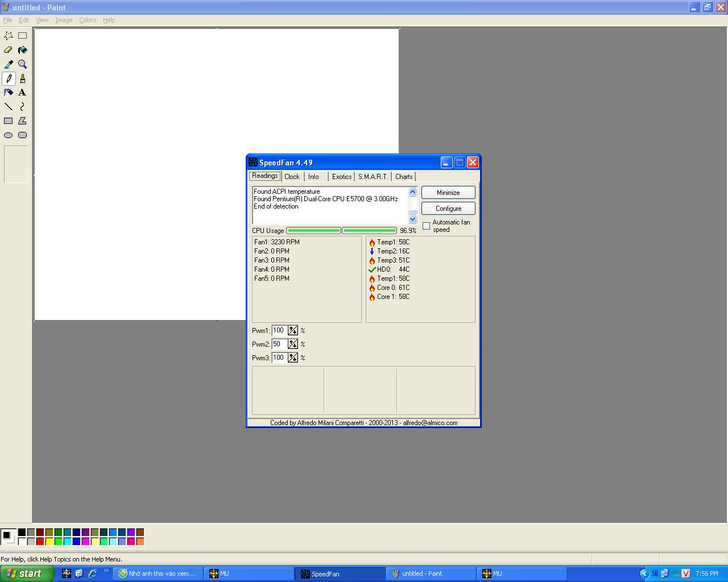The width and height of the screenshot is (728, 582).
Task: Open the Edit menu in Paint
Action: pos(24,20)
